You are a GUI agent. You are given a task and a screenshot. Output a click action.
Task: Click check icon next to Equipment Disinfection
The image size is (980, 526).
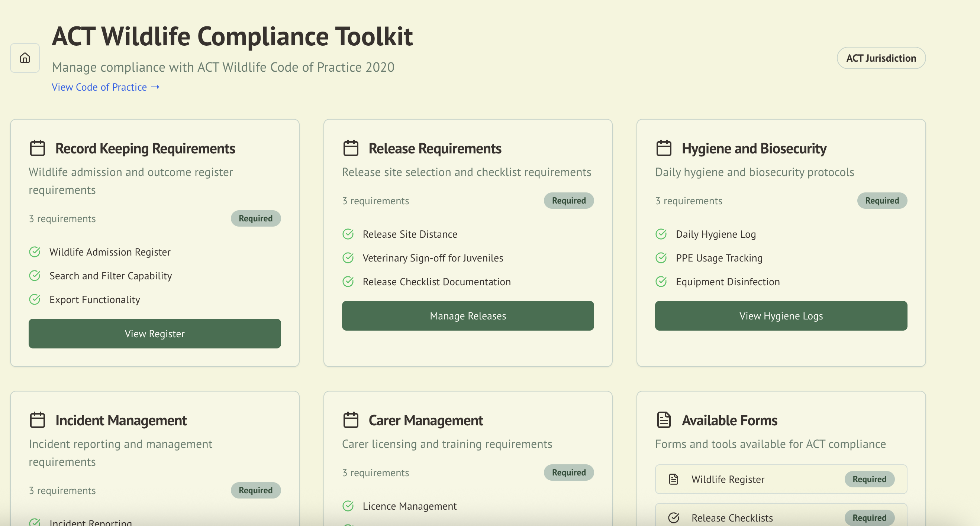coord(661,282)
